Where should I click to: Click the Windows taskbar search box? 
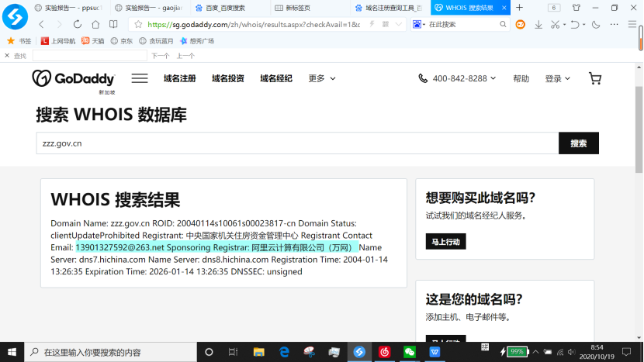(110, 352)
